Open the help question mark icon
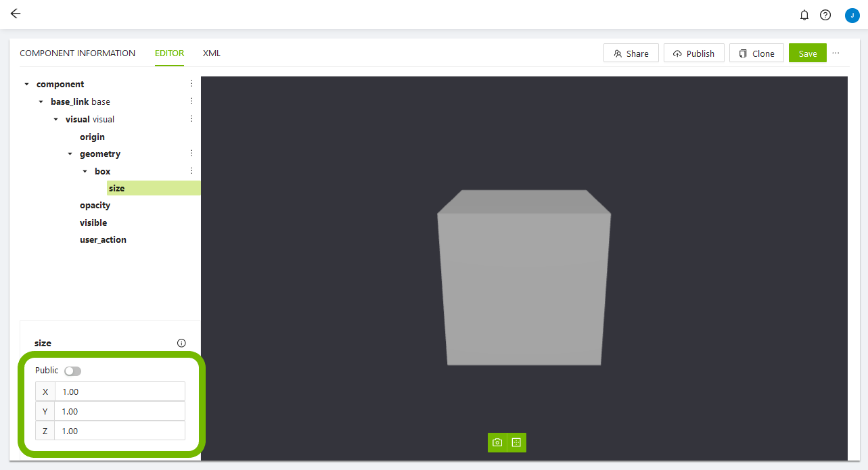 [825, 15]
